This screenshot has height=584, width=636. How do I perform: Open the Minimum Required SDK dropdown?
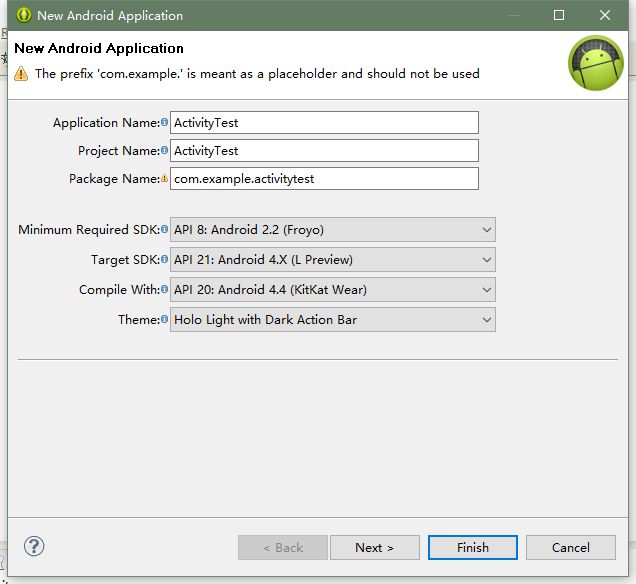[333, 230]
